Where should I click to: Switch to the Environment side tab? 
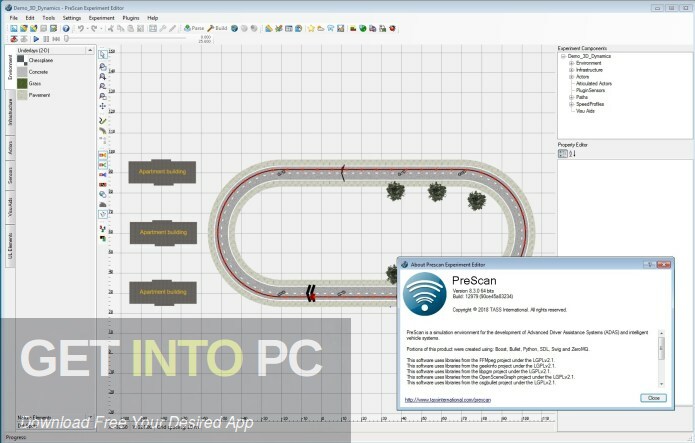(x=10, y=67)
